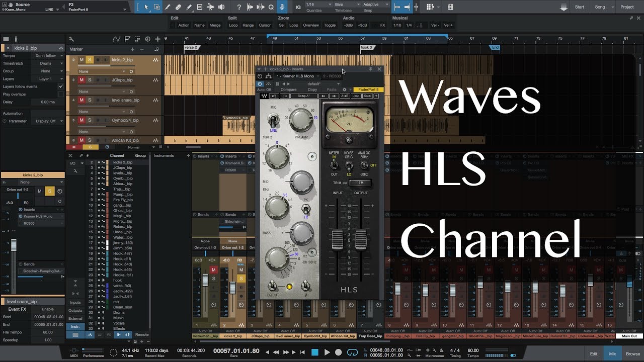Open the Browse panel
The image size is (644, 362).
coord(633,354)
